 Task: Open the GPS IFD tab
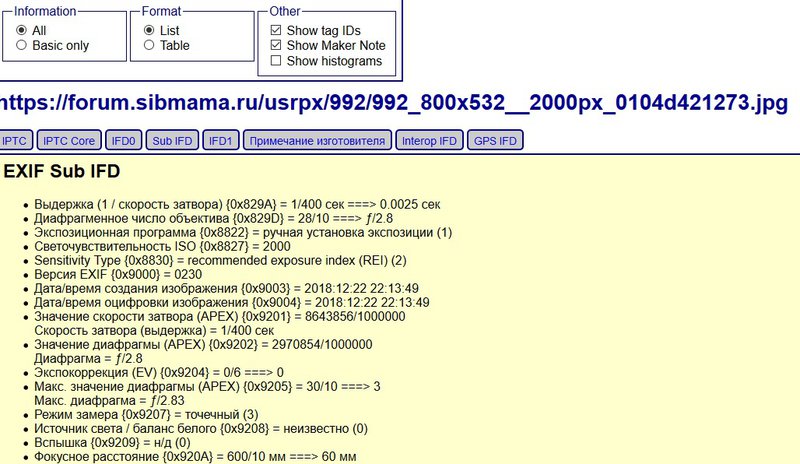click(496, 141)
